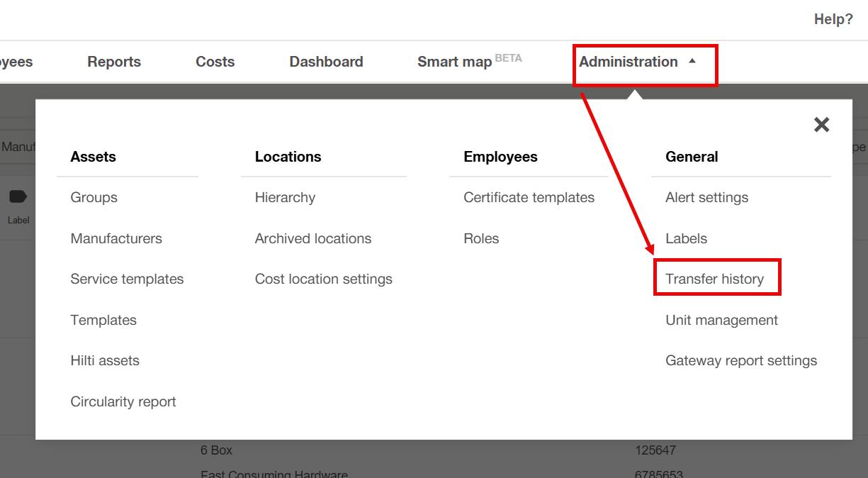The image size is (868, 478).
Task: Open Cost location settings
Action: pyautogui.click(x=323, y=279)
